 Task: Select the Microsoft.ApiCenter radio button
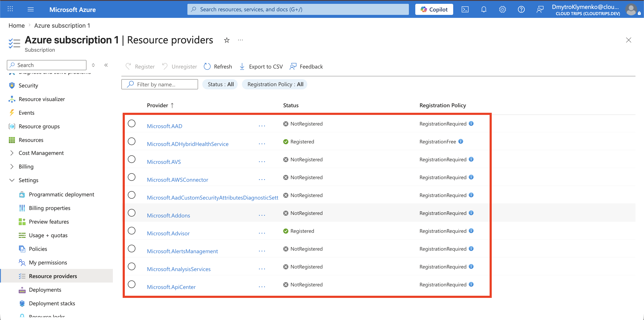pos(131,284)
